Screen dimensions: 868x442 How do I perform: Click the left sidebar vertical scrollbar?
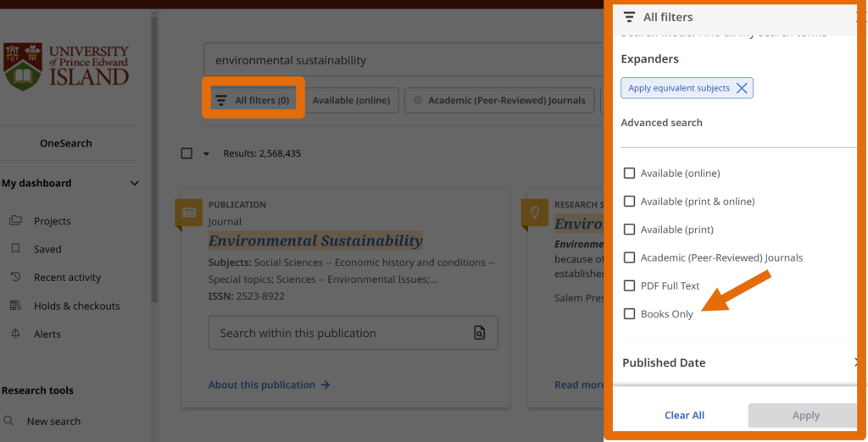(x=154, y=160)
